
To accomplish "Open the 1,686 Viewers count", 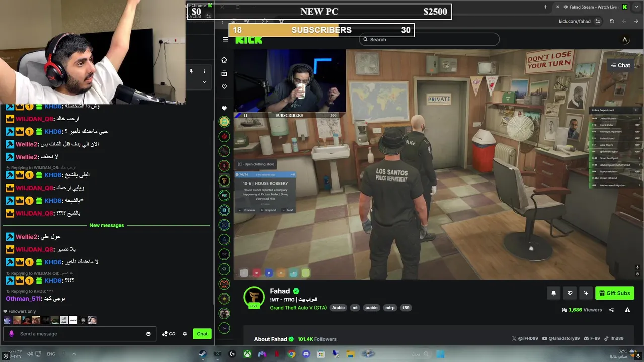I will tap(582, 310).
